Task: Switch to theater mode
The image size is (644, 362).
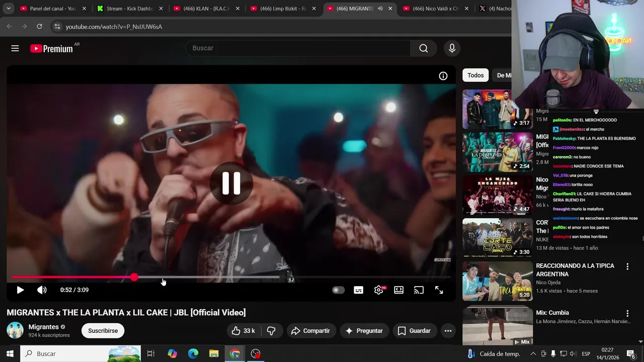Action: [x=398, y=290]
